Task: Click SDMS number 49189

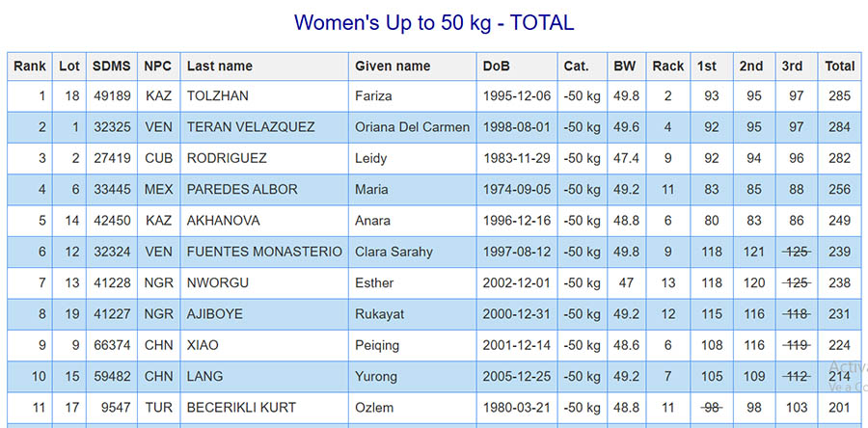Action: pos(111,96)
